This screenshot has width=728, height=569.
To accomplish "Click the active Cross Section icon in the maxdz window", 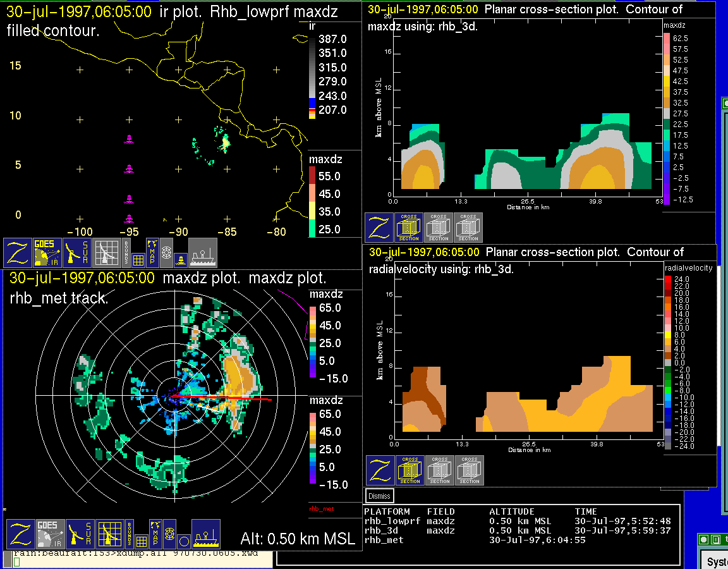I will tap(409, 228).
